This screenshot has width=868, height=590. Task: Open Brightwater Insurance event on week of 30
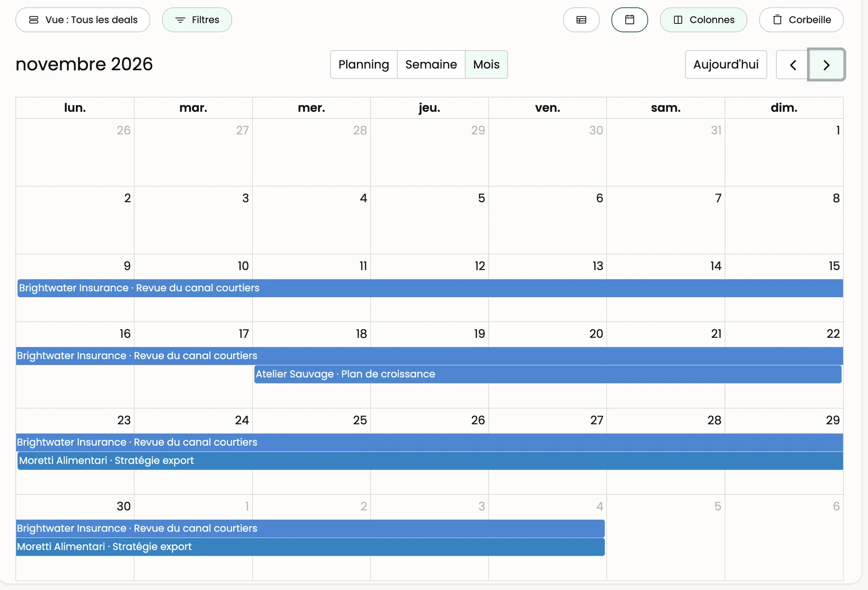(x=310, y=528)
